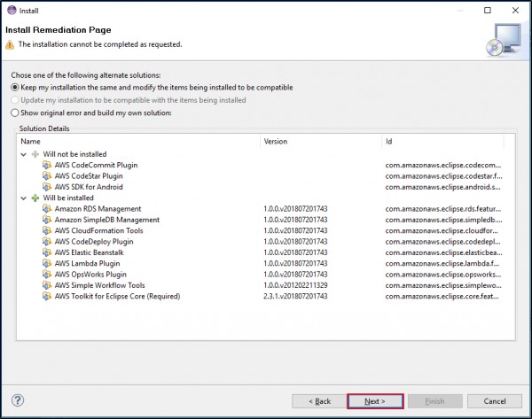Screen dimensions: 532x419
Task: Click the com.amazonaws.eclipse.codecom... id cell
Action: [443, 165]
